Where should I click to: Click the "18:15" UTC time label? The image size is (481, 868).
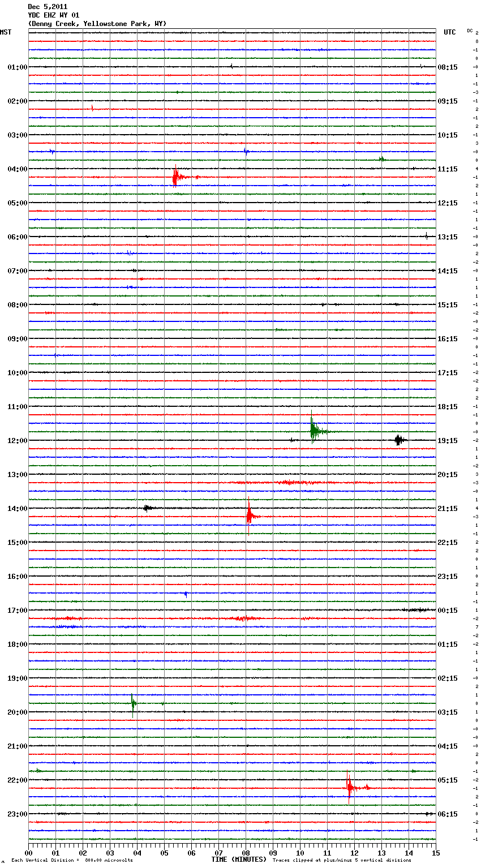coord(448,407)
